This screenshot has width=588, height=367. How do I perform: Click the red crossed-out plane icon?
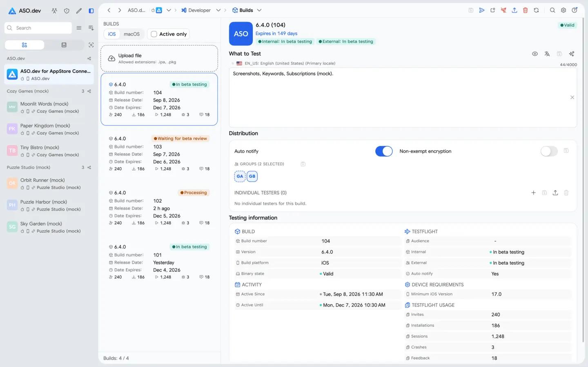pyautogui.click(x=503, y=10)
